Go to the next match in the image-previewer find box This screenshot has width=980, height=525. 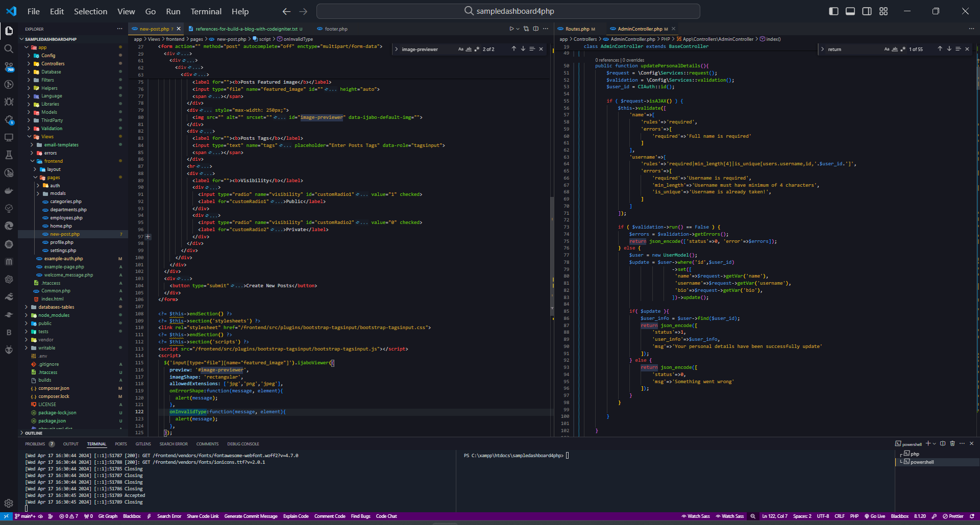[x=523, y=49]
